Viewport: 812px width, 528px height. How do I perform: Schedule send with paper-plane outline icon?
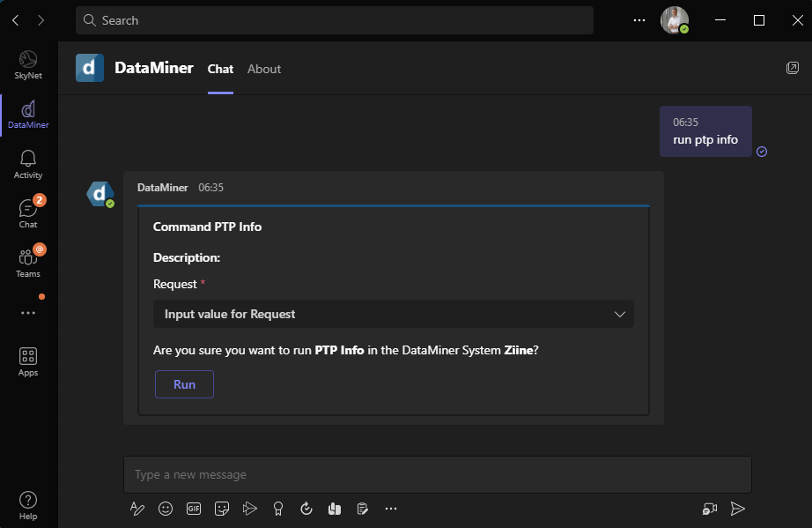(249, 509)
